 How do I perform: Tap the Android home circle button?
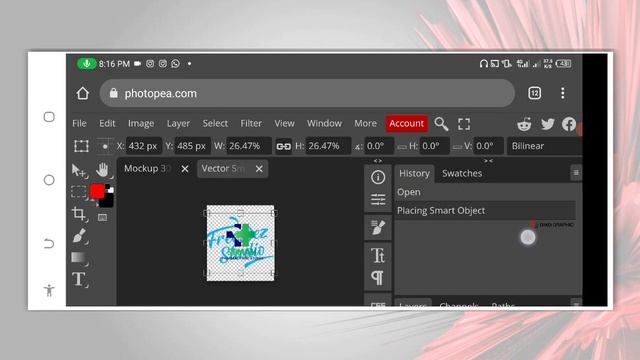(49, 180)
